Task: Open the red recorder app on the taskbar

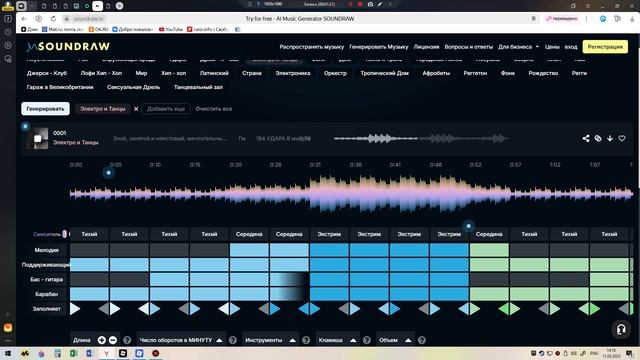Action: [x=156, y=353]
